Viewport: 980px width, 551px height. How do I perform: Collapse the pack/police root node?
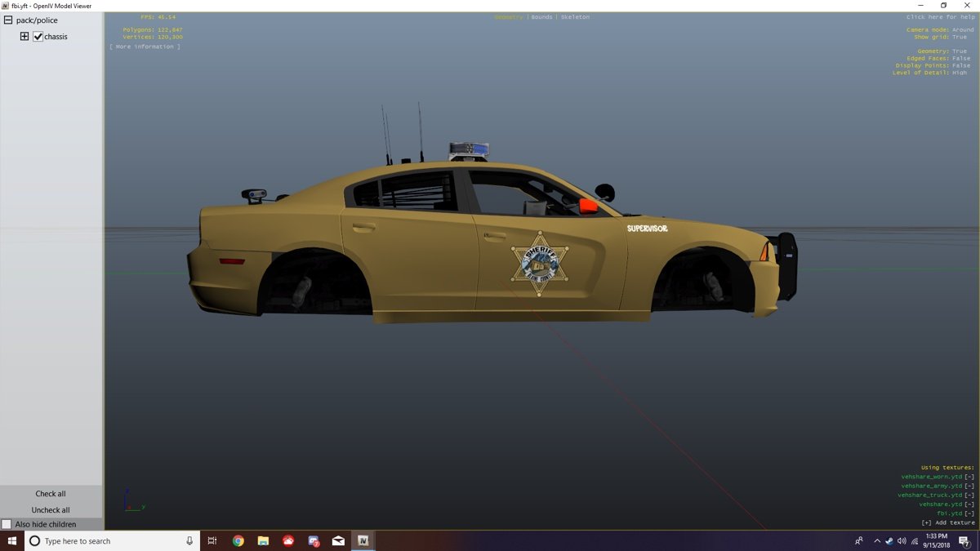pos(8,20)
